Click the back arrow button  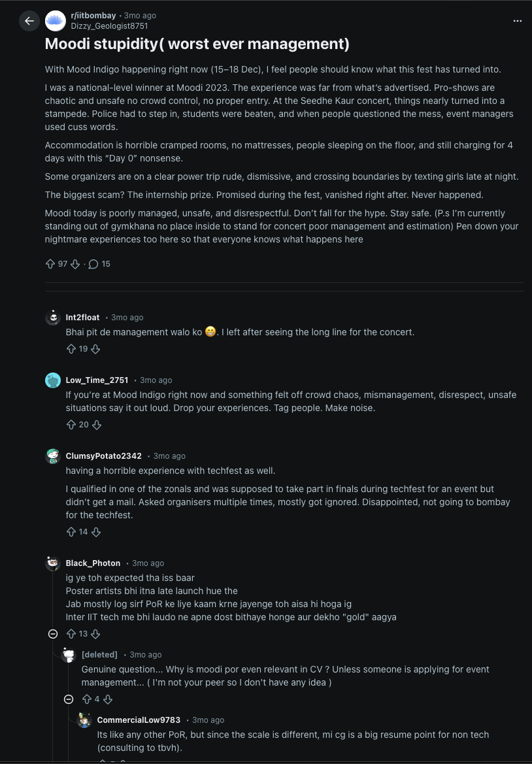click(29, 21)
